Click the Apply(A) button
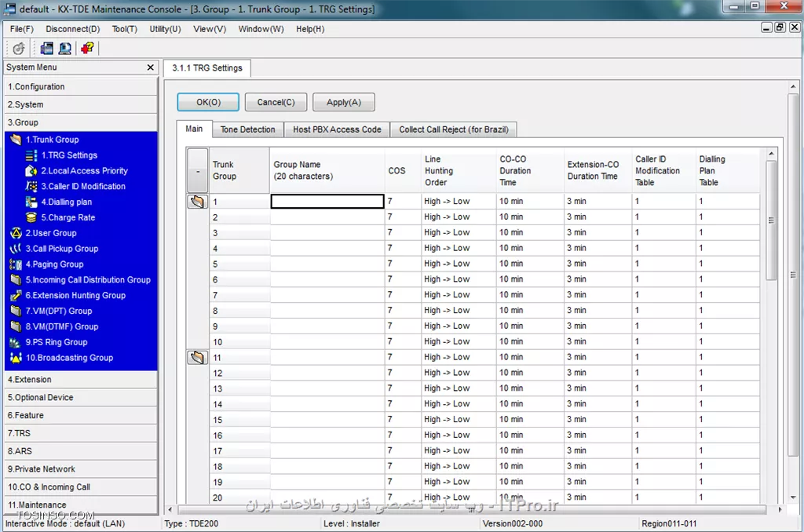The width and height of the screenshot is (804, 532). [344, 102]
